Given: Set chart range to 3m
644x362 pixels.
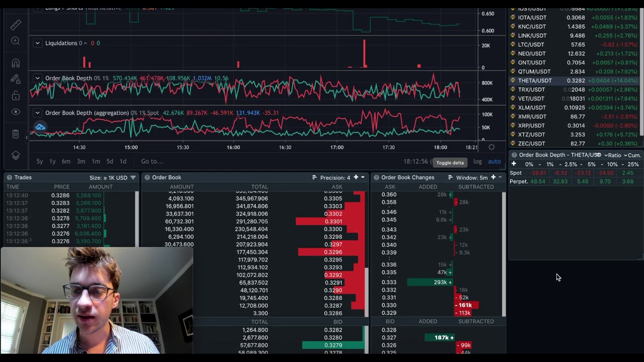Looking at the screenshot, I should (81, 161).
